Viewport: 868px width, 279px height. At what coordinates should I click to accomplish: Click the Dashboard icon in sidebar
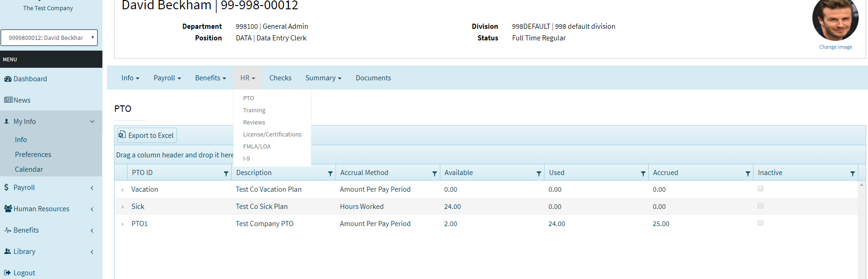(8, 79)
